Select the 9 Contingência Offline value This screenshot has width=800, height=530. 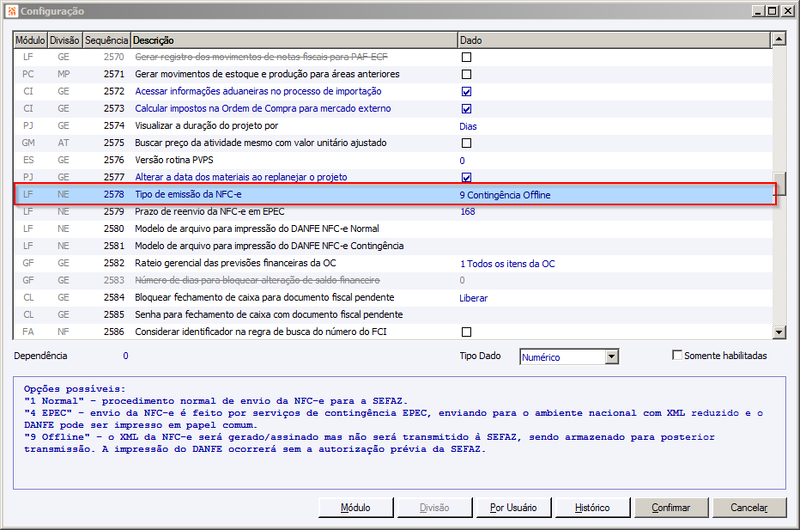(505, 195)
